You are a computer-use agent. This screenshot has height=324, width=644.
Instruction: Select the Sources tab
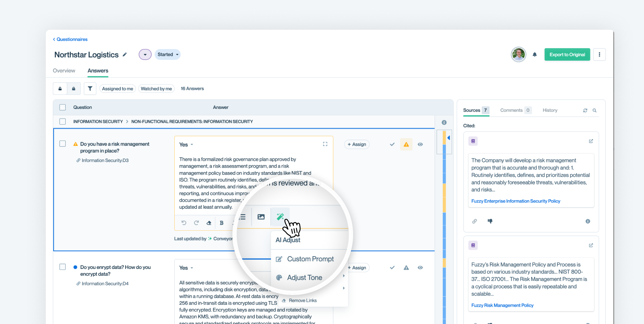pyautogui.click(x=476, y=110)
